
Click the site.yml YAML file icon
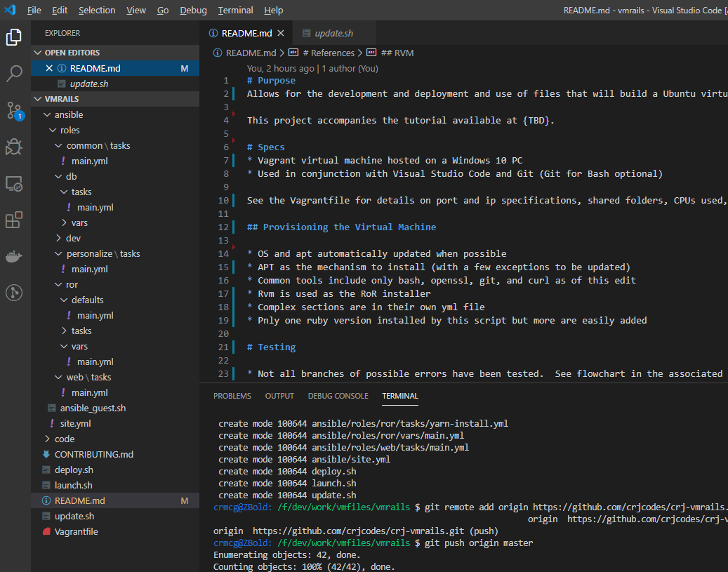[x=52, y=423]
